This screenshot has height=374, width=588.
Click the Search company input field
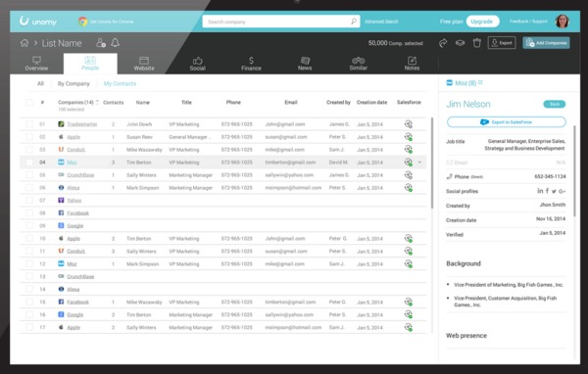[x=281, y=22]
